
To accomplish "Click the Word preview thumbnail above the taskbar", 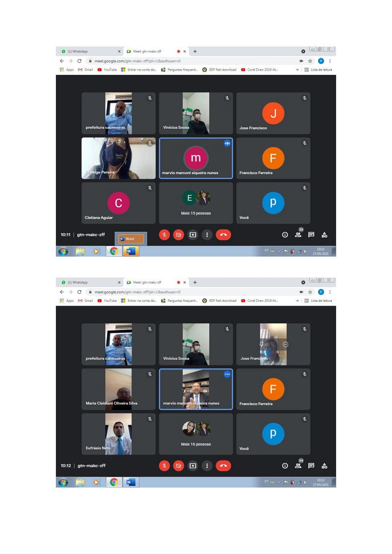I will coord(131,239).
